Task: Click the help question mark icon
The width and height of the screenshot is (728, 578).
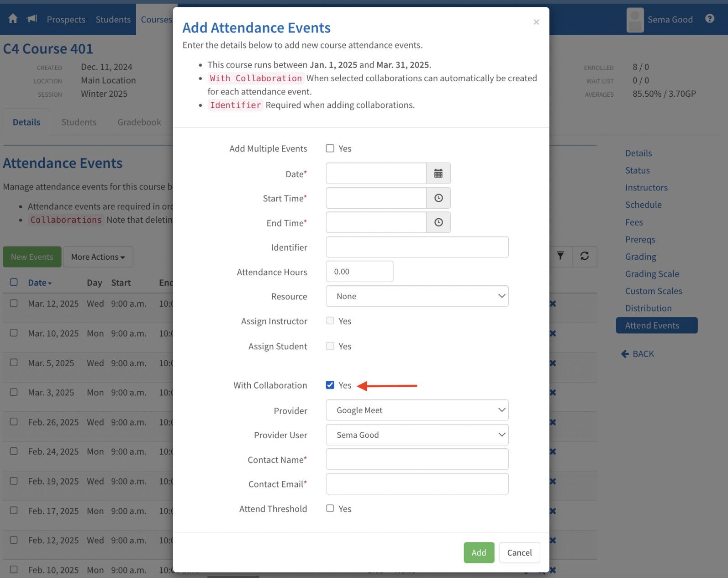Action: [709, 19]
